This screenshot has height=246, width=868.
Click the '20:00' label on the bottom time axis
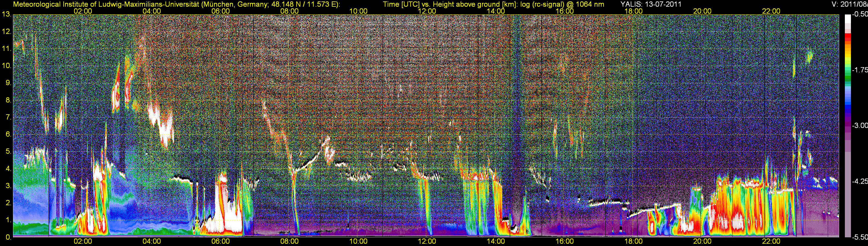[x=702, y=241]
